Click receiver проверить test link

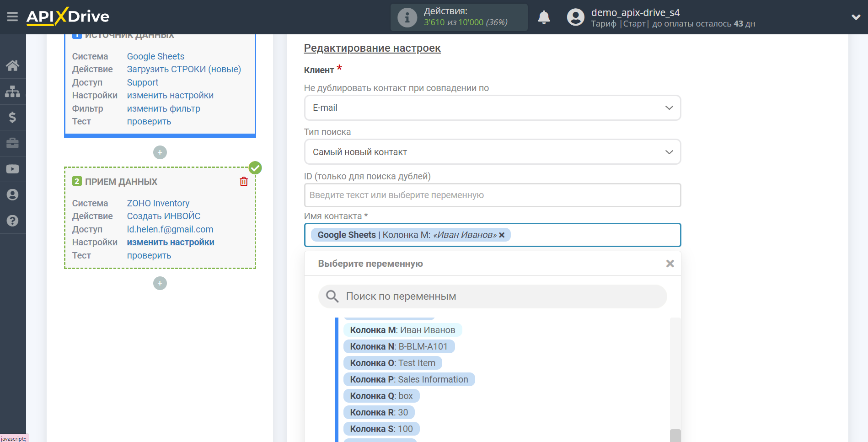pos(149,255)
